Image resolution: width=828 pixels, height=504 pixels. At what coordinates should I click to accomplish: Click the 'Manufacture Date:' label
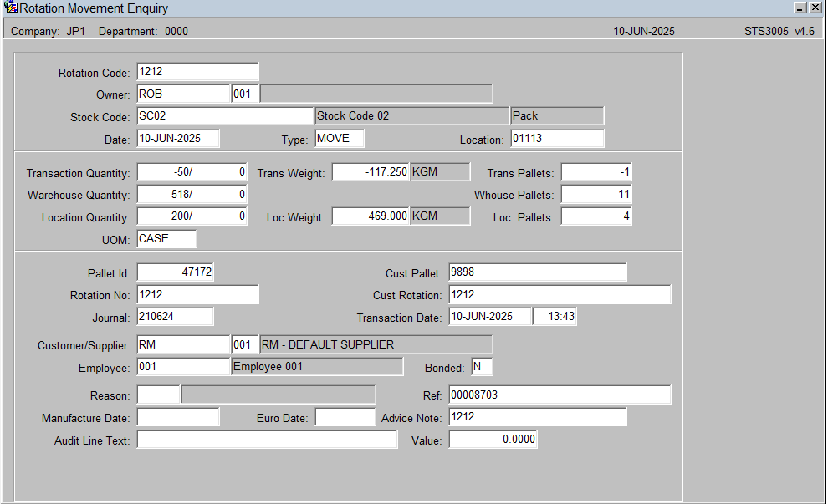[85, 419]
